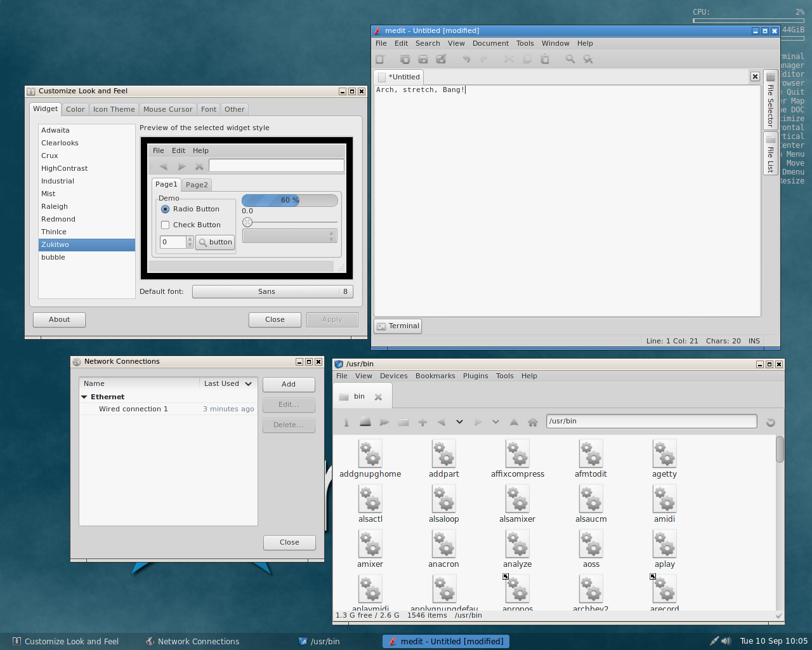The width and height of the screenshot is (812, 650).
Task: Refresh the /usr/bin folder view
Action: pyautogui.click(x=771, y=422)
